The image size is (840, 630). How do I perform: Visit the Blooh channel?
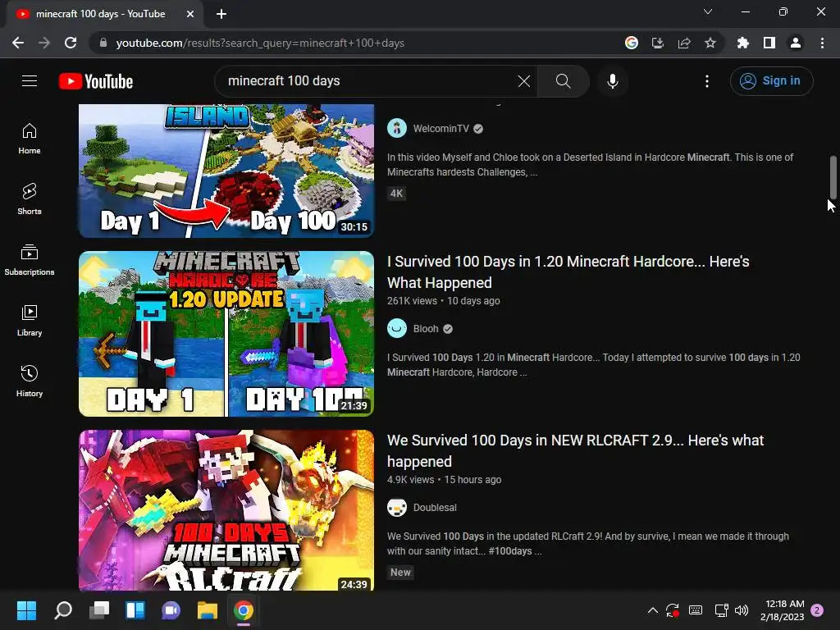point(426,329)
